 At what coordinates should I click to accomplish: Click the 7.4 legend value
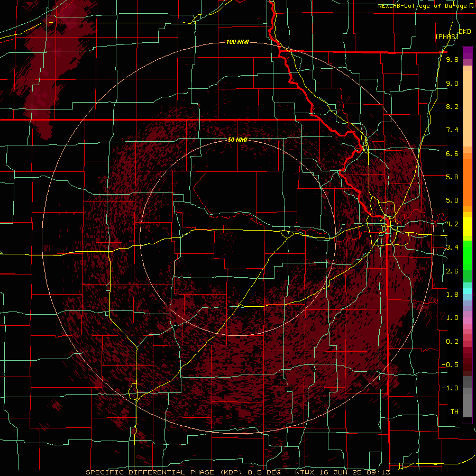click(x=452, y=130)
